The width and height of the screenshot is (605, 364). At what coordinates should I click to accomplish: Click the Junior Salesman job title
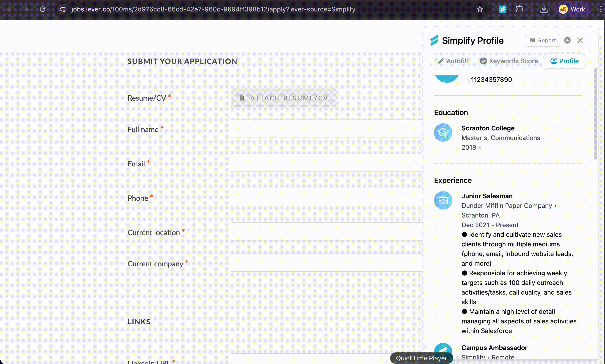(487, 196)
